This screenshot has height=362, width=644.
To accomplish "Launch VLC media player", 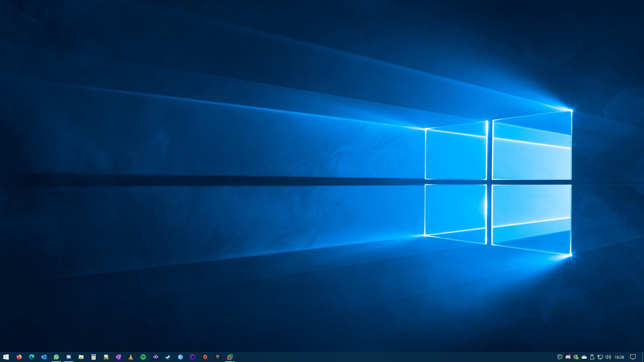I will coord(131,357).
